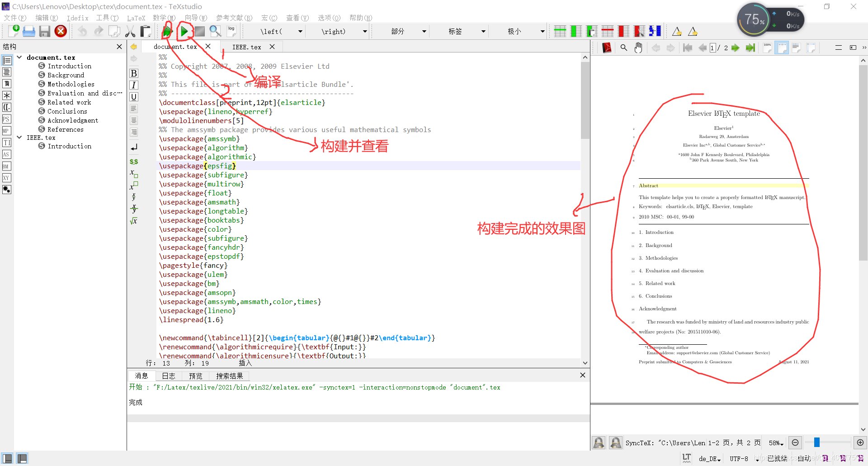
Task: Close document with red X icon
Action: (x=61, y=31)
